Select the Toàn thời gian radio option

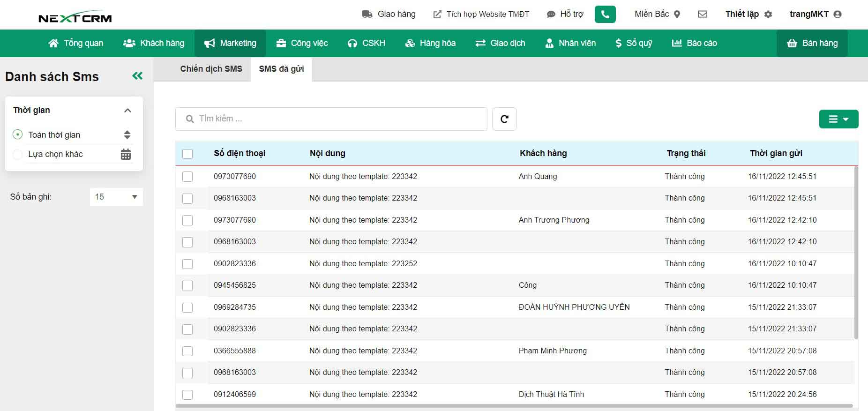(17, 135)
